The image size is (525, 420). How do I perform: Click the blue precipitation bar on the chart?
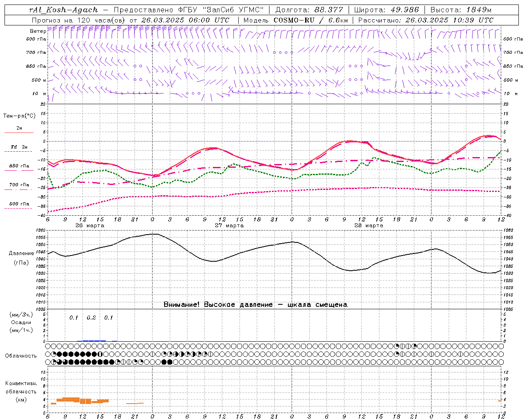[x=94, y=340]
